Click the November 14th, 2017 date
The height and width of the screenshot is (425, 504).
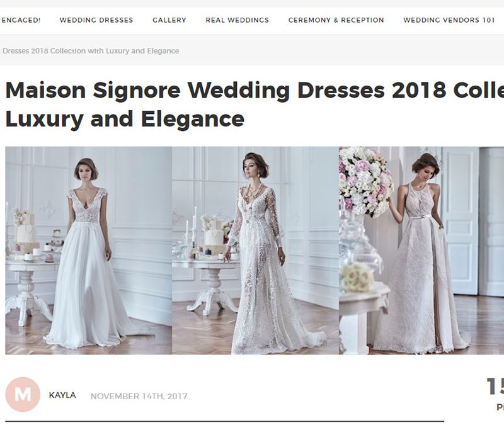tap(139, 396)
